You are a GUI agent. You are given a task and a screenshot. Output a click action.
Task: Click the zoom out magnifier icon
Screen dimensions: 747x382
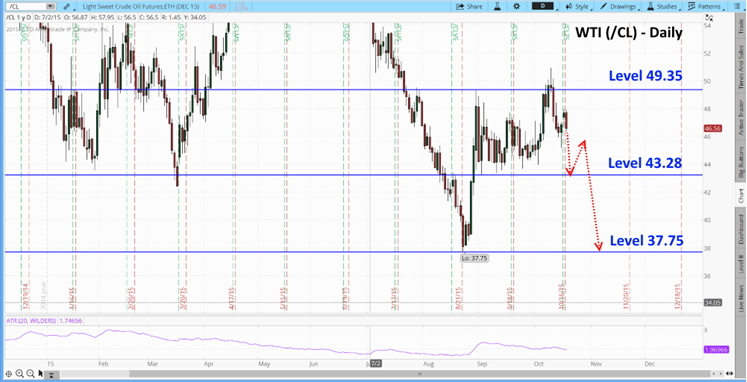tap(30, 373)
